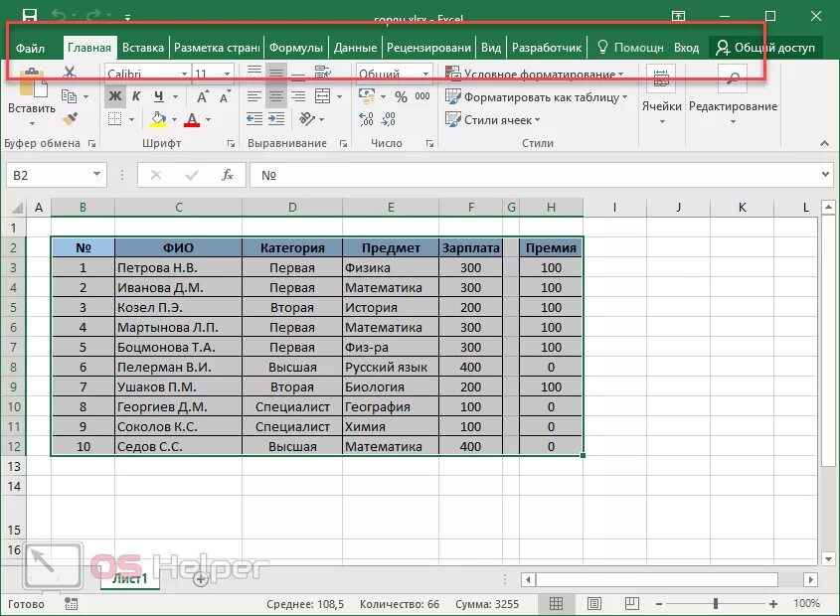The width and height of the screenshot is (840, 616).
Task: Open Форматировать как таблицу menu
Action: point(536,97)
